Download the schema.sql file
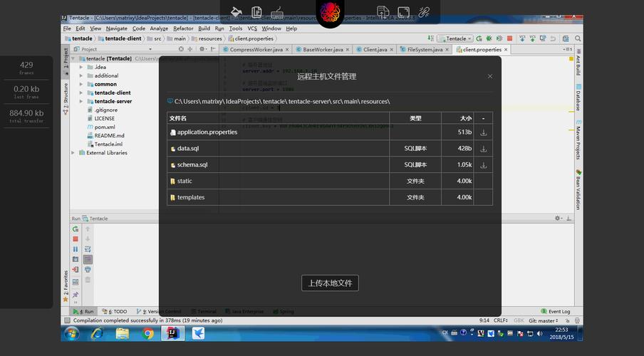The width and height of the screenshot is (644, 356). coord(484,165)
